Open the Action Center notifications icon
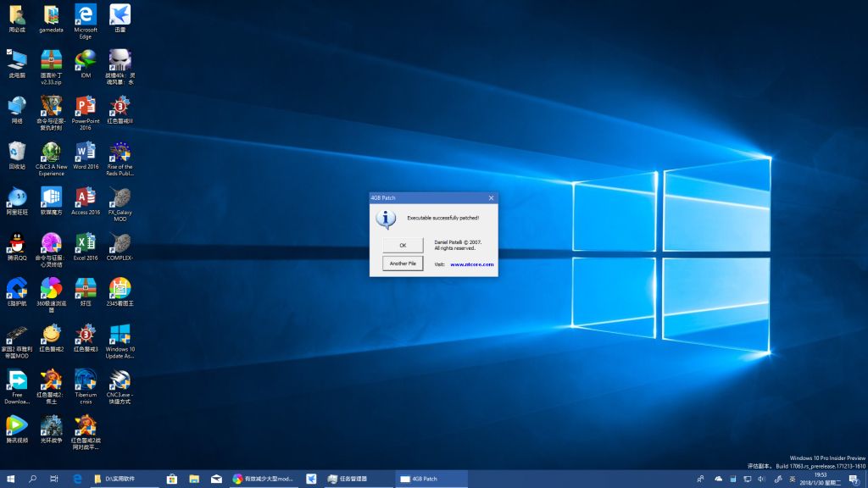 point(854,480)
